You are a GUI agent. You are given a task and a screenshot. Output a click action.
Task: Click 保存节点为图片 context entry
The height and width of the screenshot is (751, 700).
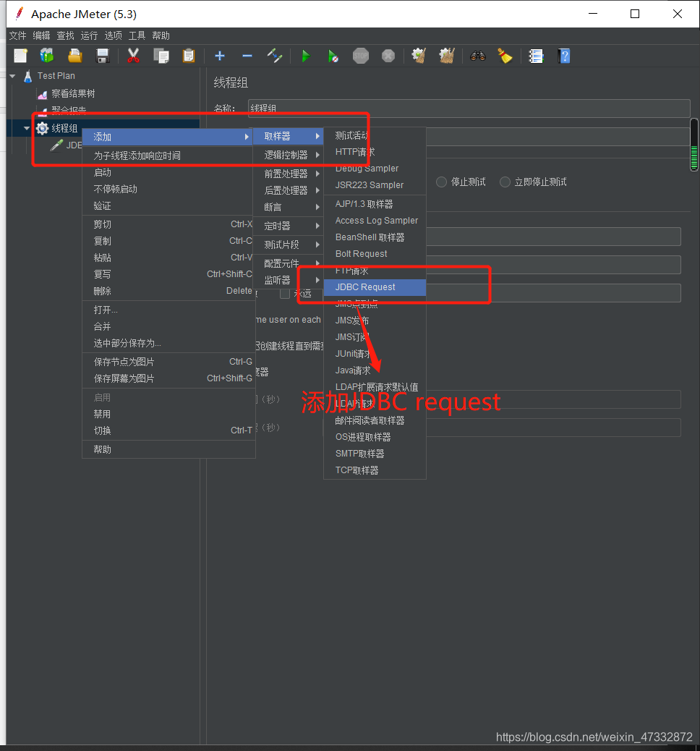[x=168, y=362]
